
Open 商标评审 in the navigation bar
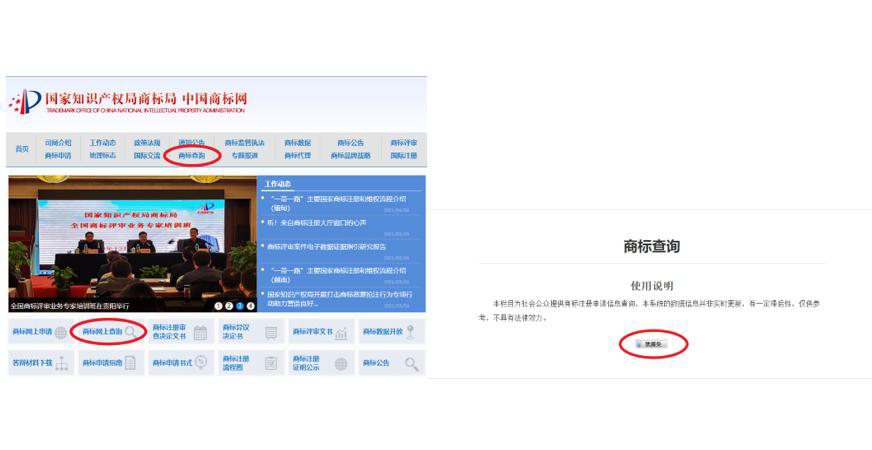point(404,143)
